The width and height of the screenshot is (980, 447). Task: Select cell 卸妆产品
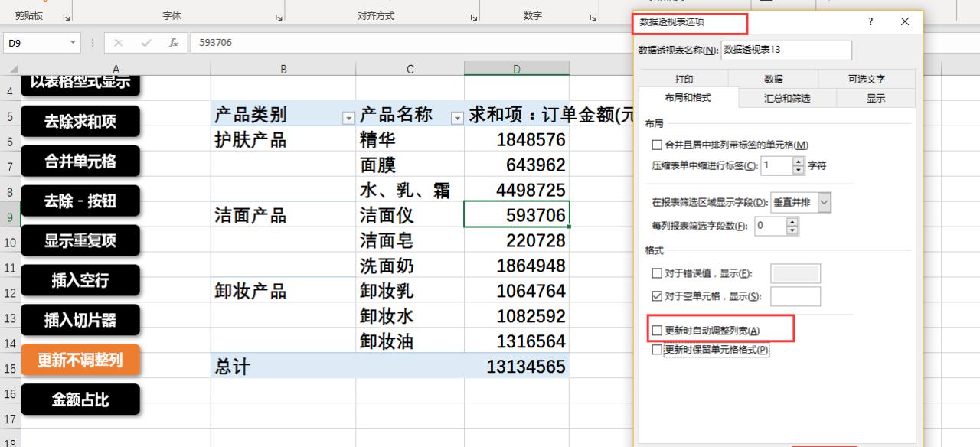[283, 292]
